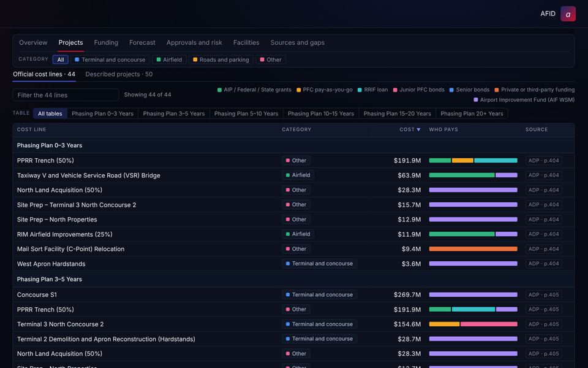Open the AFID user avatar icon

[568, 14]
